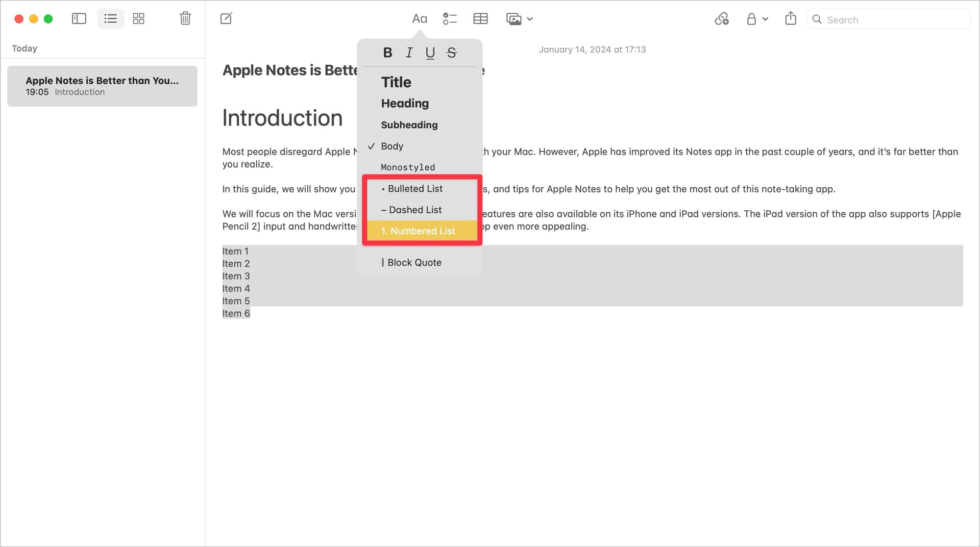Select Bulleted List style option

click(415, 189)
